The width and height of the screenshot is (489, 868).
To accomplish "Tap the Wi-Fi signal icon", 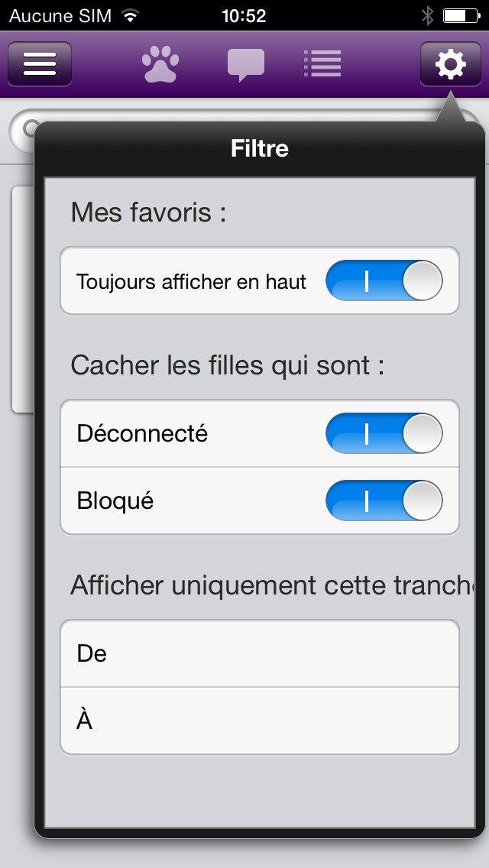I will point(131,15).
